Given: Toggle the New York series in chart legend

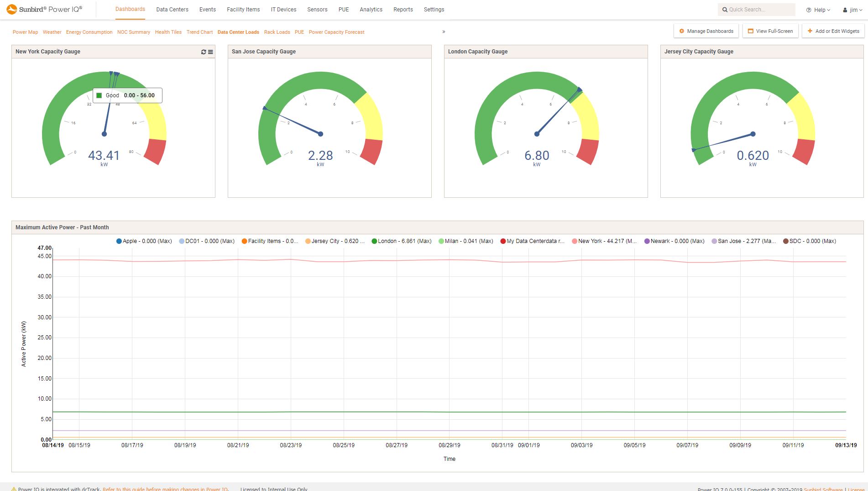Looking at the screenshot, I should click(604, 241).
